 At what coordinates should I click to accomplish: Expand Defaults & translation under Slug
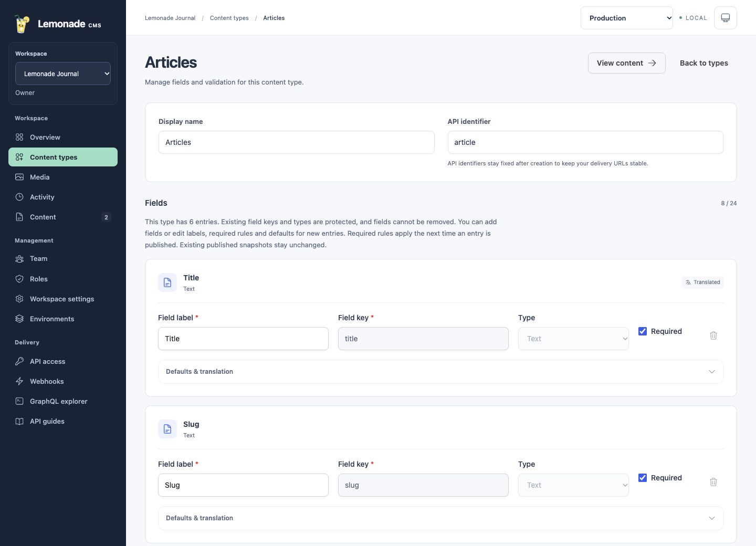pos(441,518)
